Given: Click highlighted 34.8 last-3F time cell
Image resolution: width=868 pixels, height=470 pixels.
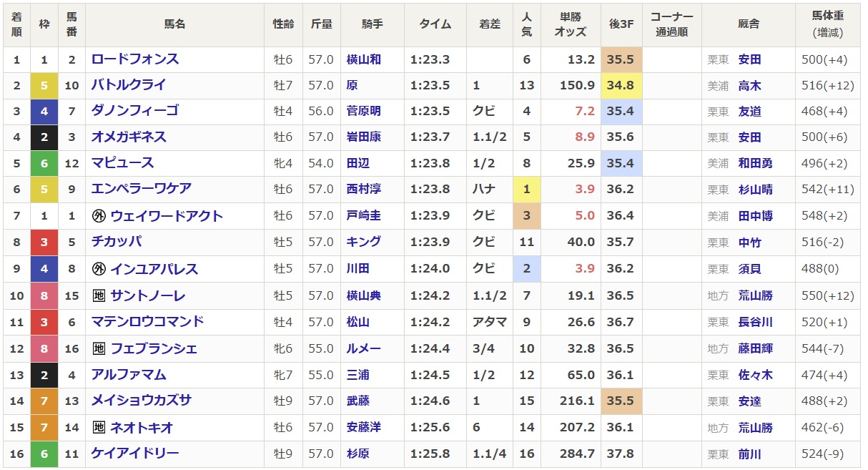Looking at the screenshot, I should click(x=621, y=86).
